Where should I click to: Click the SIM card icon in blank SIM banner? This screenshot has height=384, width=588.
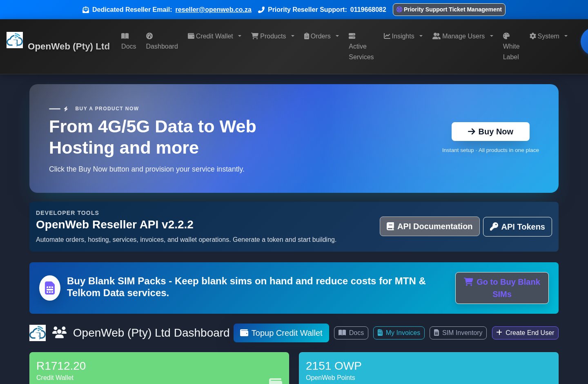coord(50,288)
